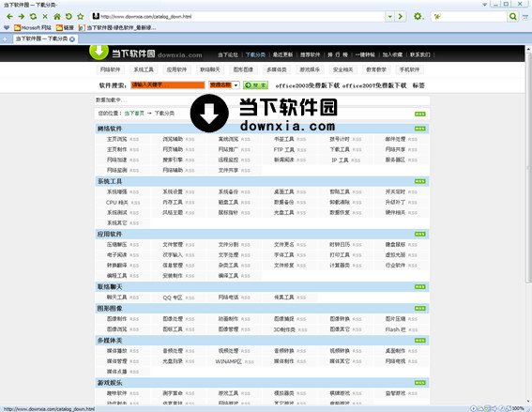Screen dimensions: 532x412
Task: Open the 3D制作类 category link
Action: (284, 329)
